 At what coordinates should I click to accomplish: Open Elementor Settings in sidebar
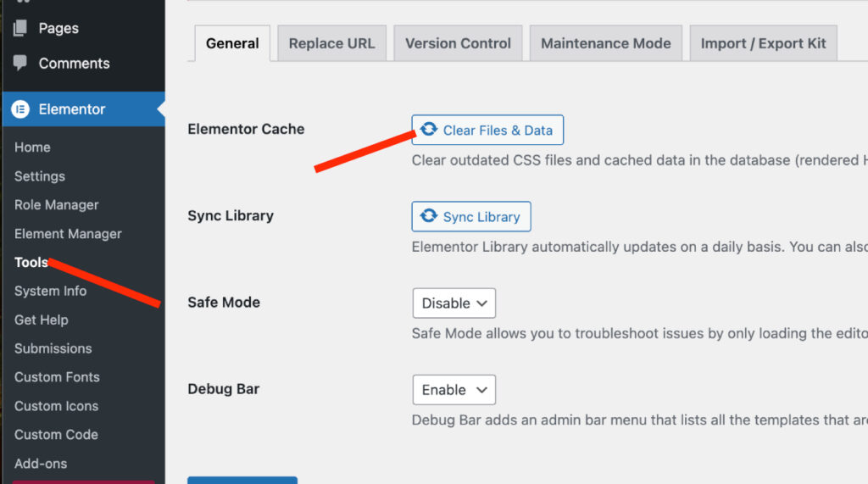40,176
